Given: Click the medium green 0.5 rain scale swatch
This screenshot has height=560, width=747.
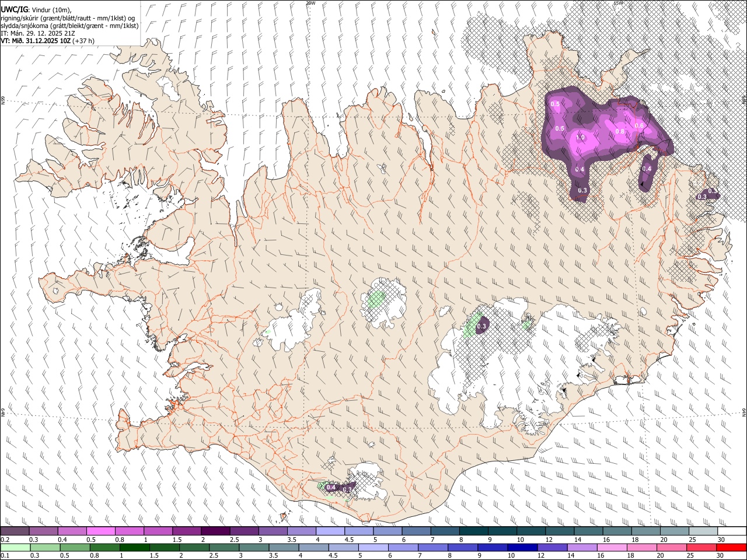Looking at the screenshot, I should click(75, 547).
